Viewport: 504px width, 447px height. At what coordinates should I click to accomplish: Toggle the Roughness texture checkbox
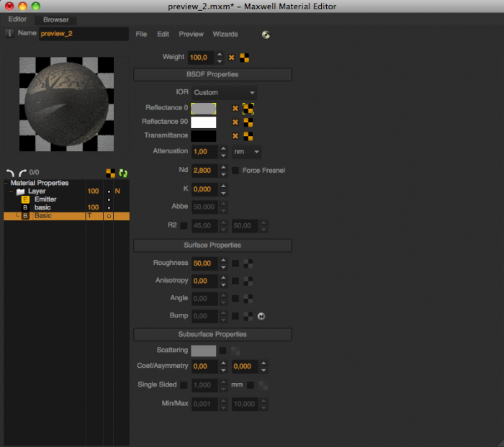[x=235, y=263]
